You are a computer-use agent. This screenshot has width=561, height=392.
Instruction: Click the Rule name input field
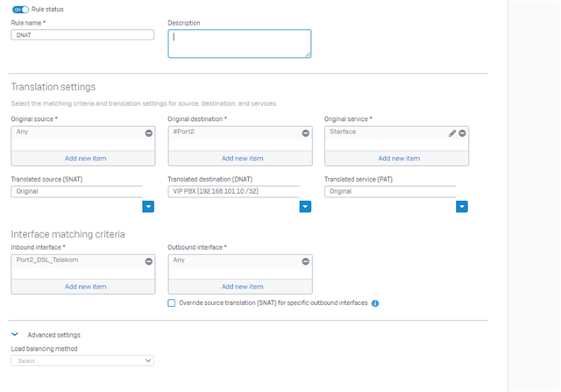point(82,35)
